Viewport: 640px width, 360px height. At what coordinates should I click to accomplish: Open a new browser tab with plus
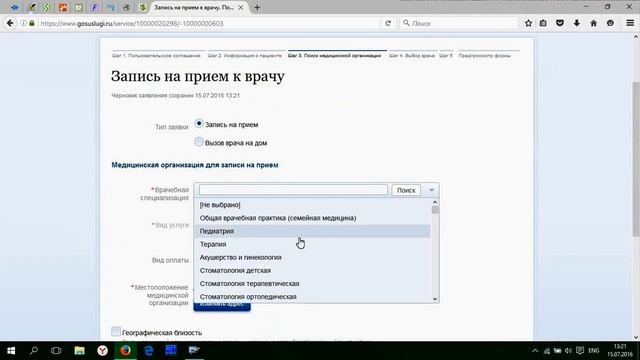pyautogui.click(x=257, y=7)
